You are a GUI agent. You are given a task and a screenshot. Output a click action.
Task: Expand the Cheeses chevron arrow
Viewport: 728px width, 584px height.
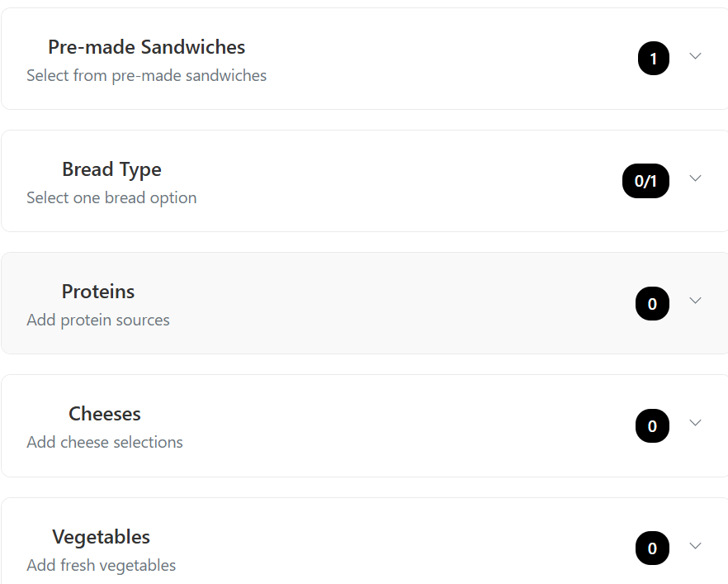(695, 423)
